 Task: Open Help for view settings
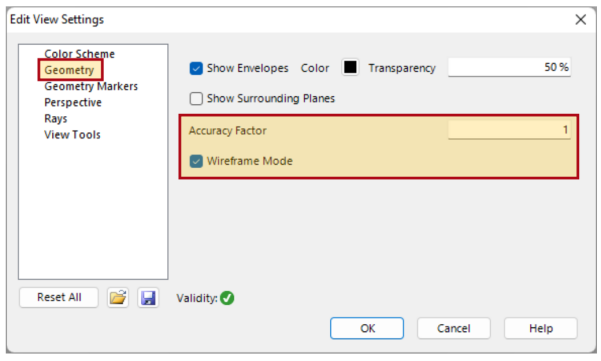click(541, 328)
